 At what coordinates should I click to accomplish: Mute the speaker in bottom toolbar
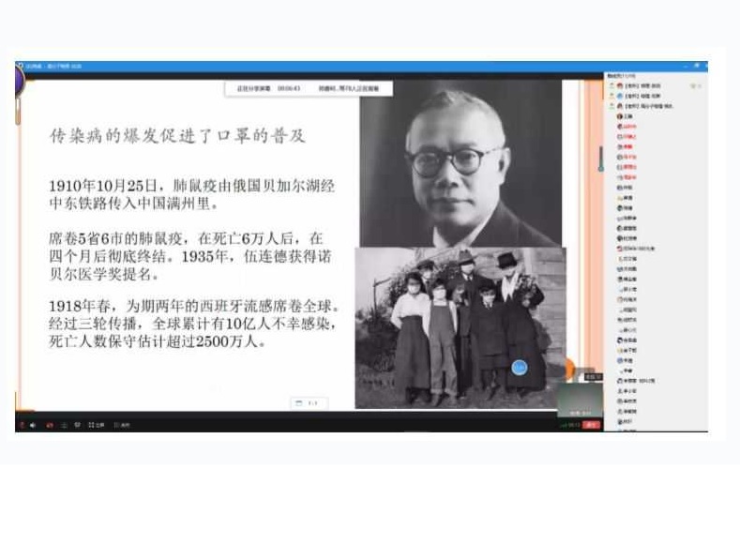[x=33, y=425]
